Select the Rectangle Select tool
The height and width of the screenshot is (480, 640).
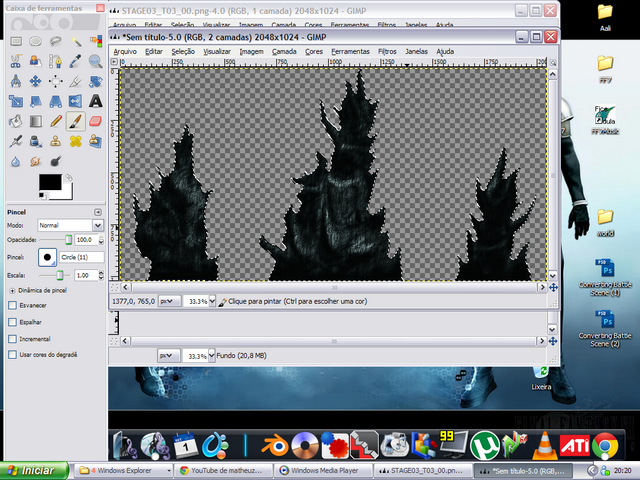tap(16, 41)
